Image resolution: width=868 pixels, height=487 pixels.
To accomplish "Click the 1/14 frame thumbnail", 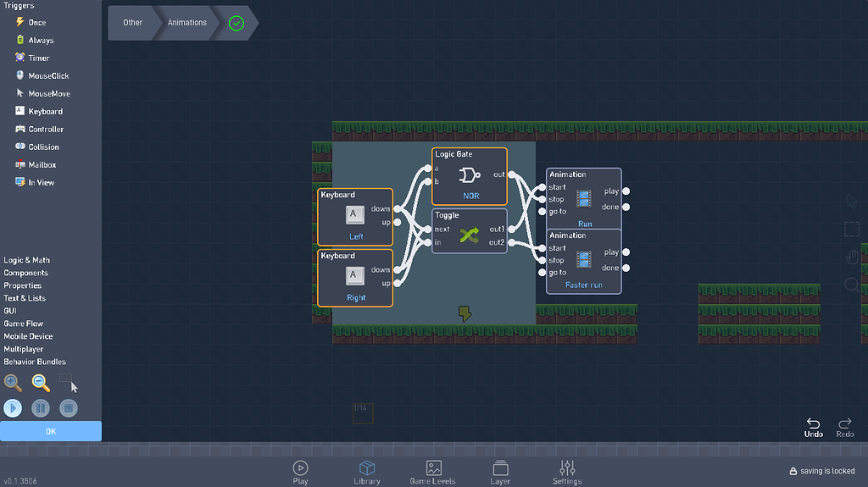I will pos(363,412).
